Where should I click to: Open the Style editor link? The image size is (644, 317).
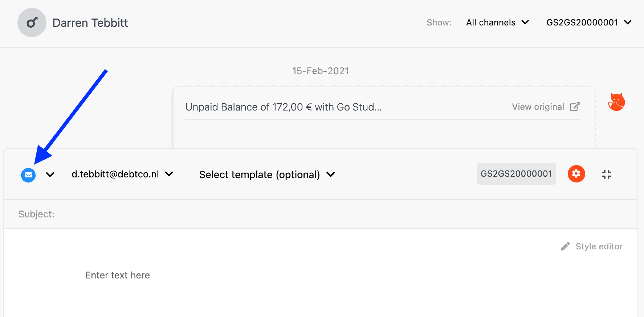click(599, 246)
